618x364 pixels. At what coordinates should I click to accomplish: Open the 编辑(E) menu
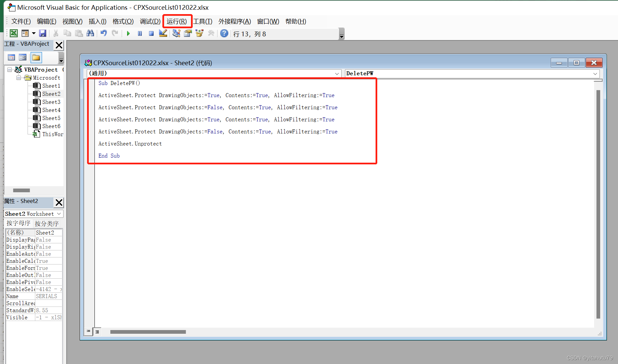pos(46,22)
